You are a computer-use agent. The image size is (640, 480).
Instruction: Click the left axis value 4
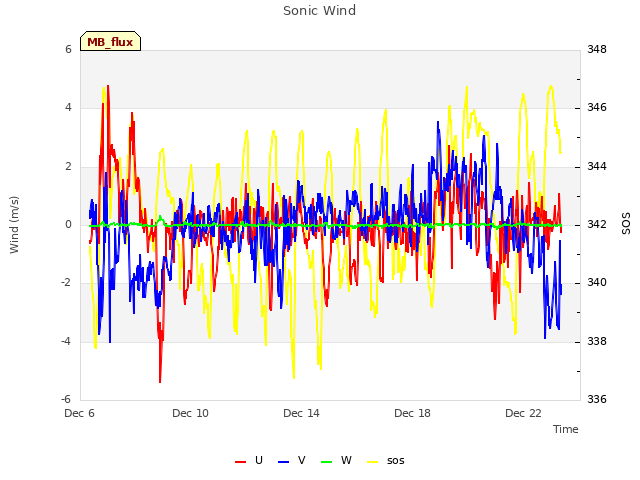(68, 108)
